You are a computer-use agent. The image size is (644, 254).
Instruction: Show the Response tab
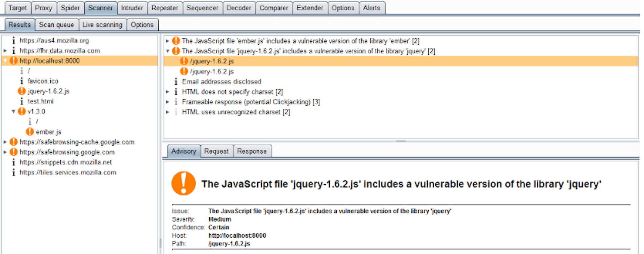click(252, 151)
